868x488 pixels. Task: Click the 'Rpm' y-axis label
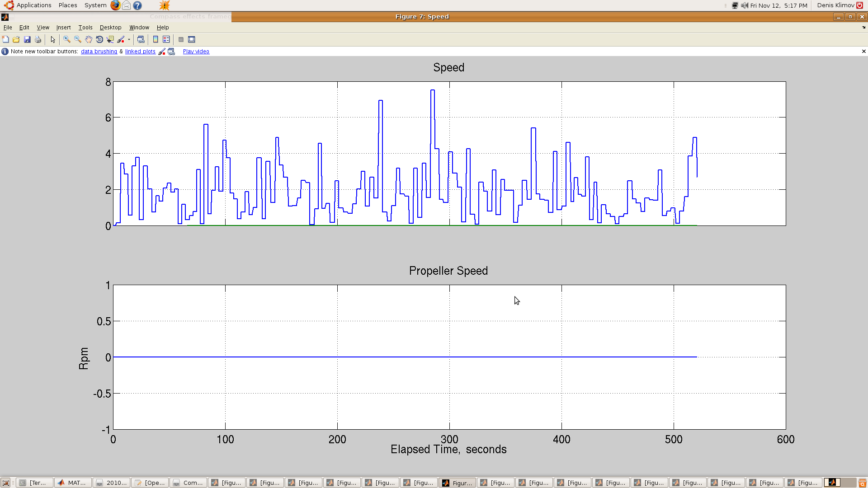[84, 358]
